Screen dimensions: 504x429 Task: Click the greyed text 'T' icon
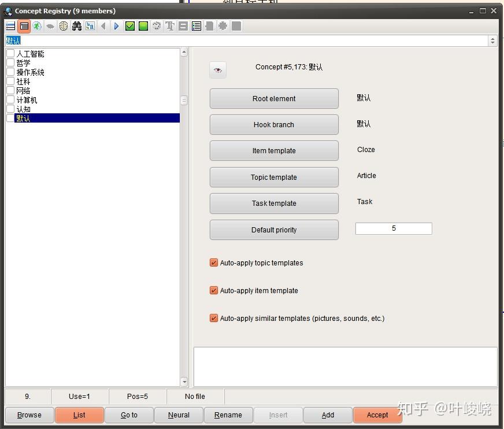click(170, 26)
